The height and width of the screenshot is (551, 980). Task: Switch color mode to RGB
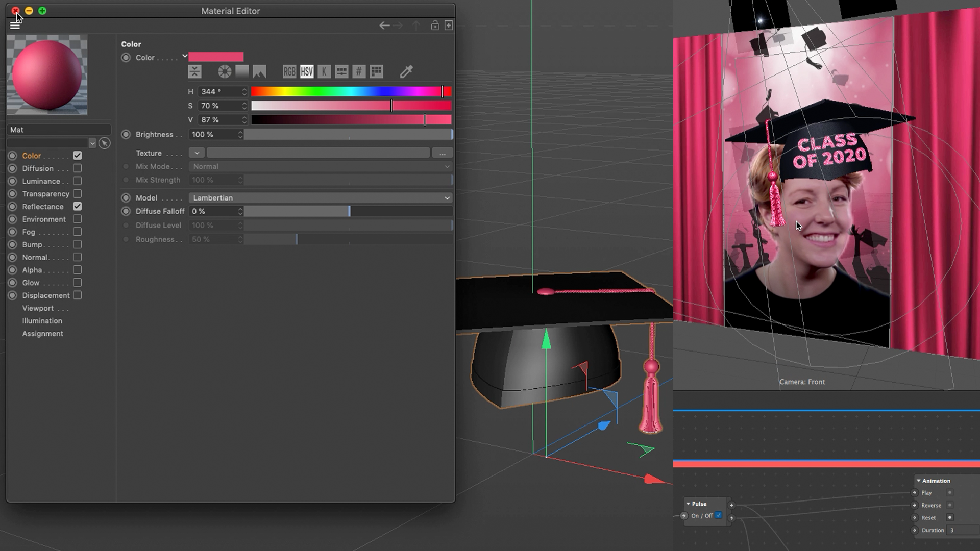[x=289, y=72]
